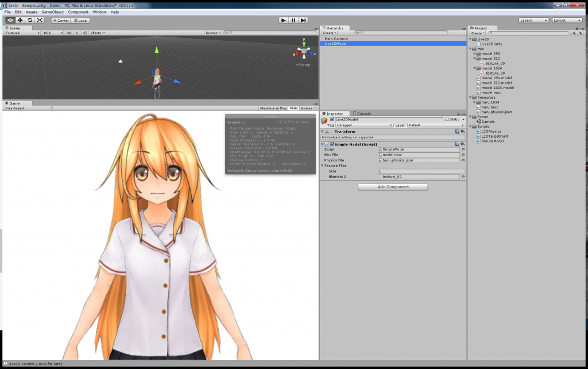This screenshot has height=369, width=588.
Task: Click the Step frame button
Action: 303,20
